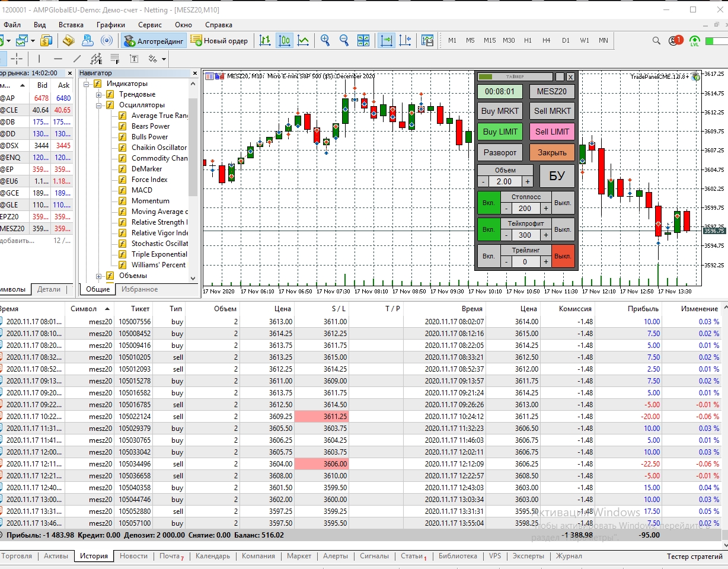Select the text label tool
This screenshot has height=569, width=728.
(134, 59)
